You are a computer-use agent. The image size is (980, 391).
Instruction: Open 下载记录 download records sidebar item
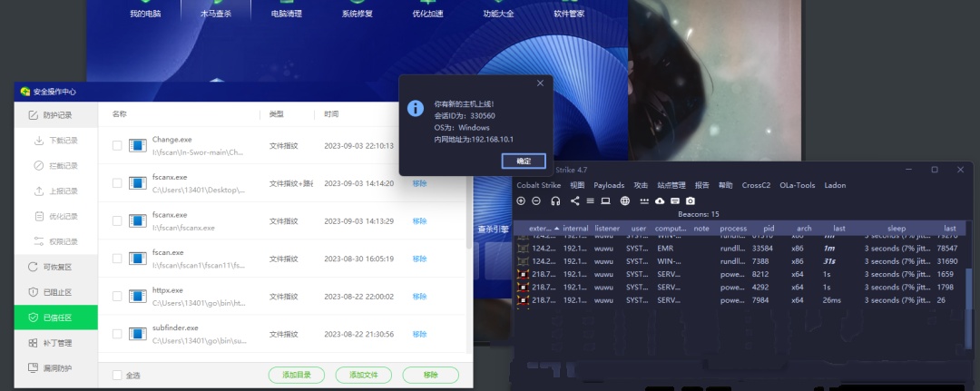[x=56, y=141]
